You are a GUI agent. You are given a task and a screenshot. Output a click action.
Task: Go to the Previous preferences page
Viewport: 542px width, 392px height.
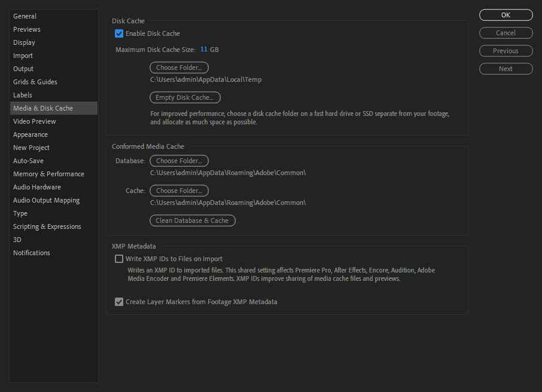tap(506, 51)
